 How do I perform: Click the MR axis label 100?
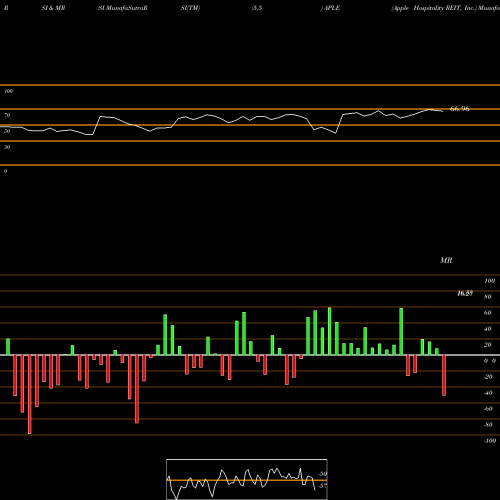489,281
